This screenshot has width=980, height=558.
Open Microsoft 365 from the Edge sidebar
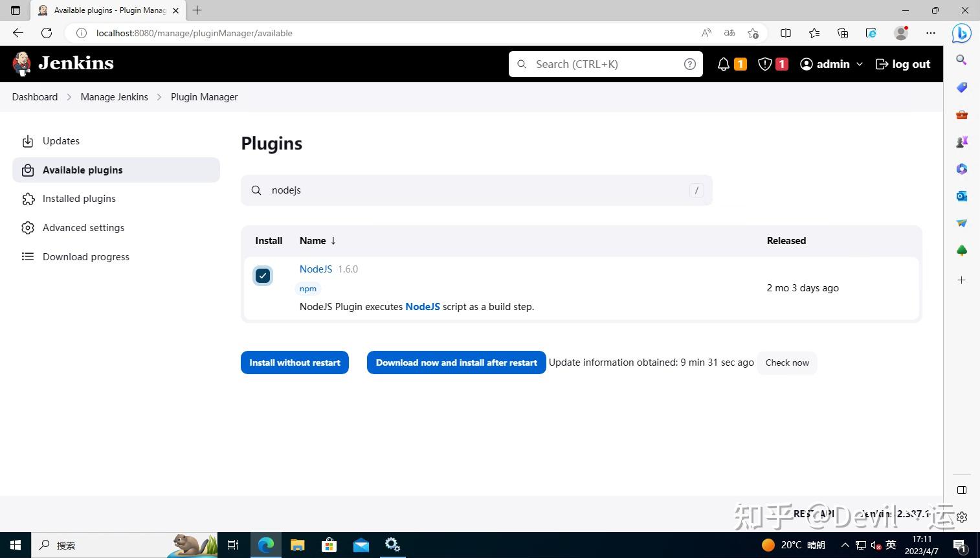point(961,168)
